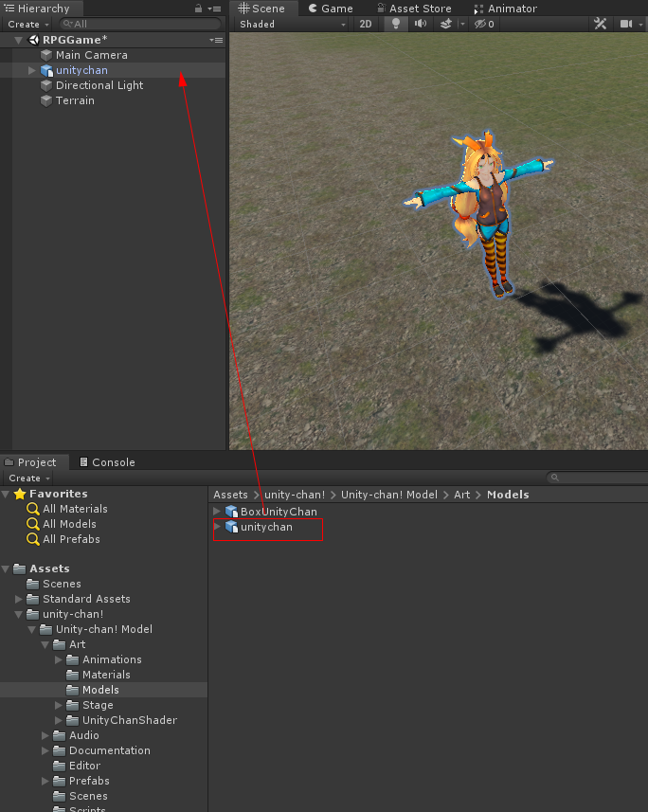Open the Animator tab
This screenshot has height=812, width=648.
coord(506,9)
